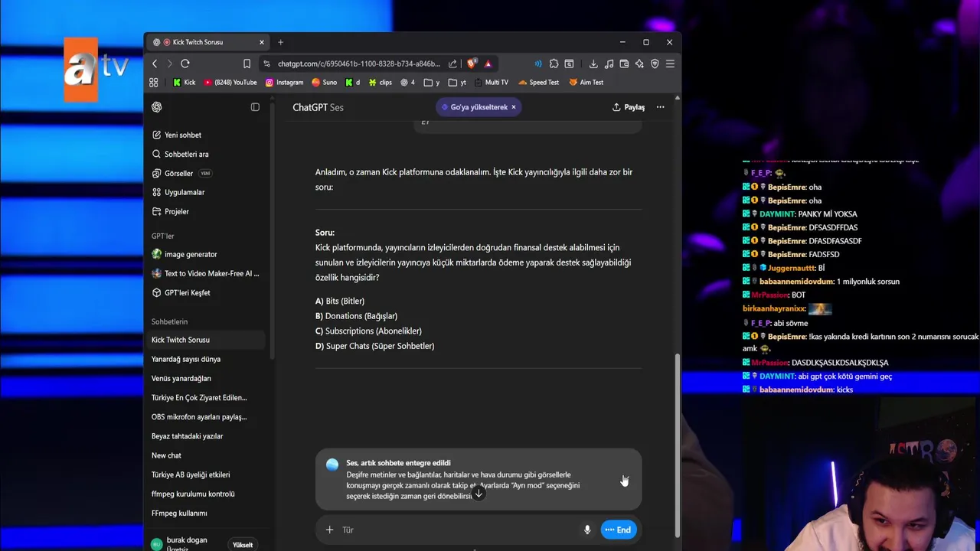Open Multi TV bookmark

492,83
